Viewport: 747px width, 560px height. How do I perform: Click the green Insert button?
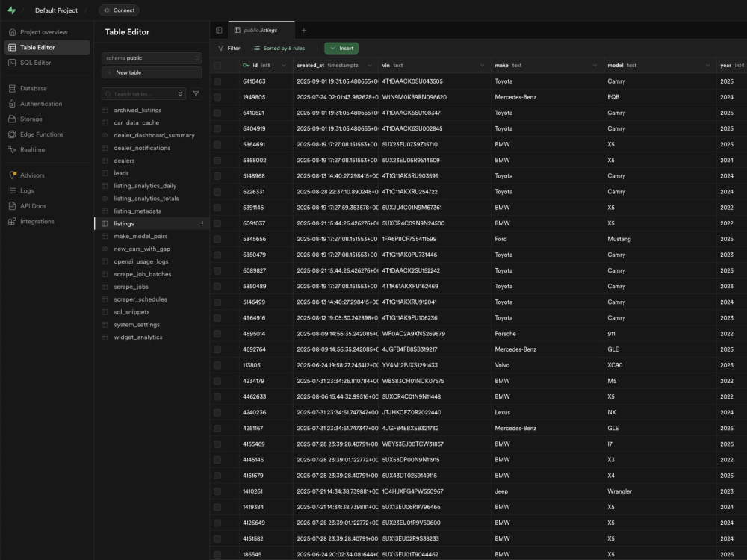[x=341, y=48]
